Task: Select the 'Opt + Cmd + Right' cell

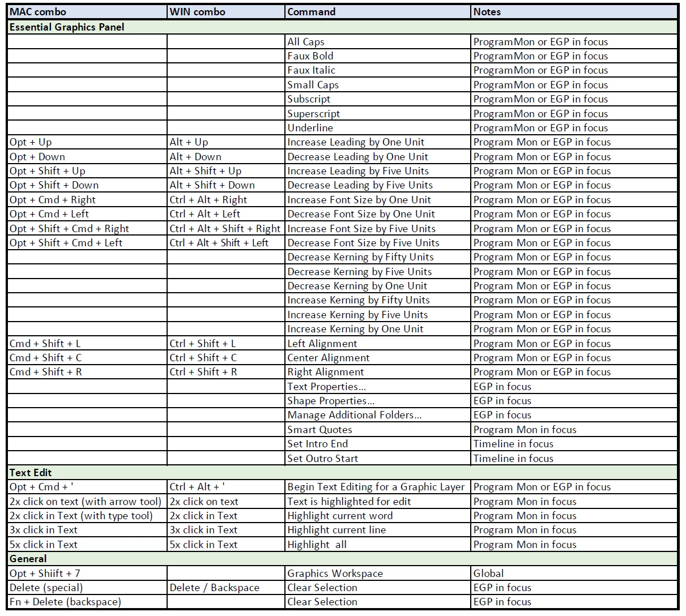Action: (x=87, y=200)
